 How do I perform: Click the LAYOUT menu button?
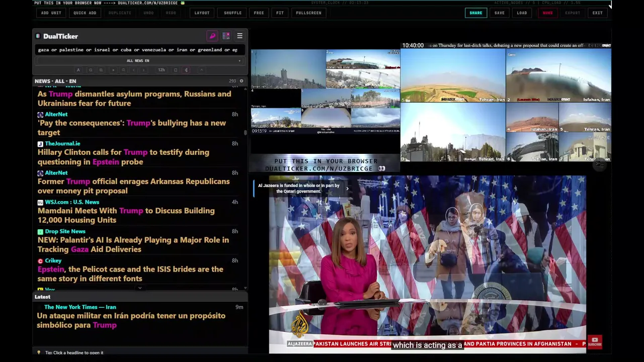(x=202, y=13)
